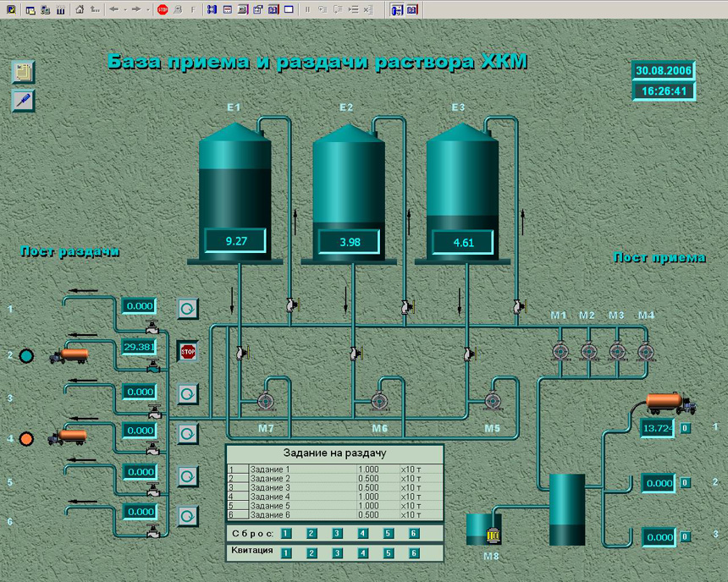Open the Back arrow history dropdown

pyautogui.click(x=125, y=10)
